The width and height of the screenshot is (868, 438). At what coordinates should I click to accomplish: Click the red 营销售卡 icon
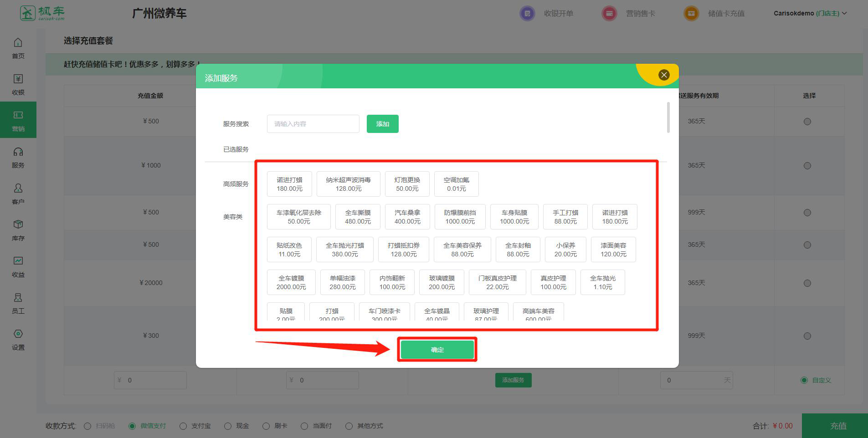click(609, 13)
